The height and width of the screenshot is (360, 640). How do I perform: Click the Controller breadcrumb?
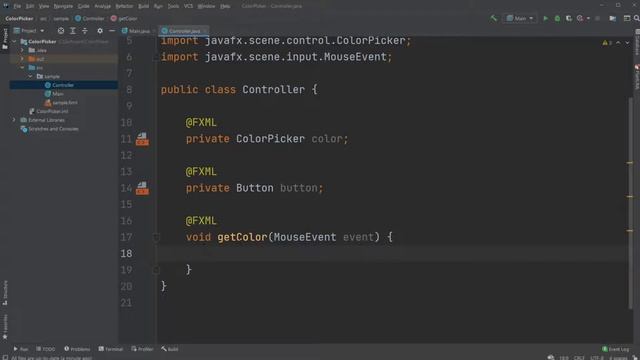(90, 18)
